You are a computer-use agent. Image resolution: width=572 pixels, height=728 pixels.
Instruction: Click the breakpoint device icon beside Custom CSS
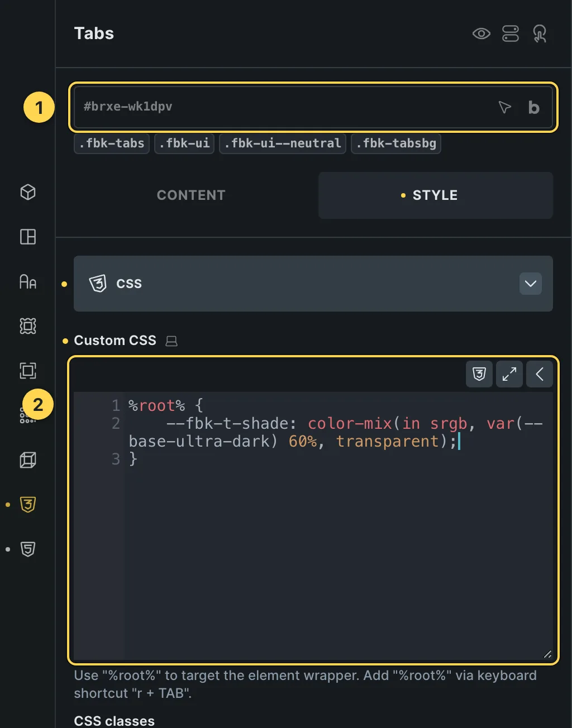point(171,341)
